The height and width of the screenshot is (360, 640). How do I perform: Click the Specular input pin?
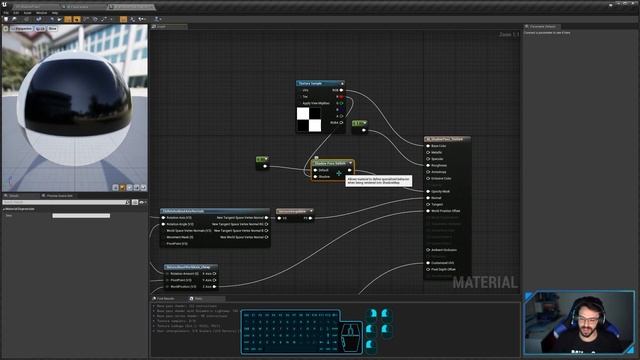click(x=428, y=159)
